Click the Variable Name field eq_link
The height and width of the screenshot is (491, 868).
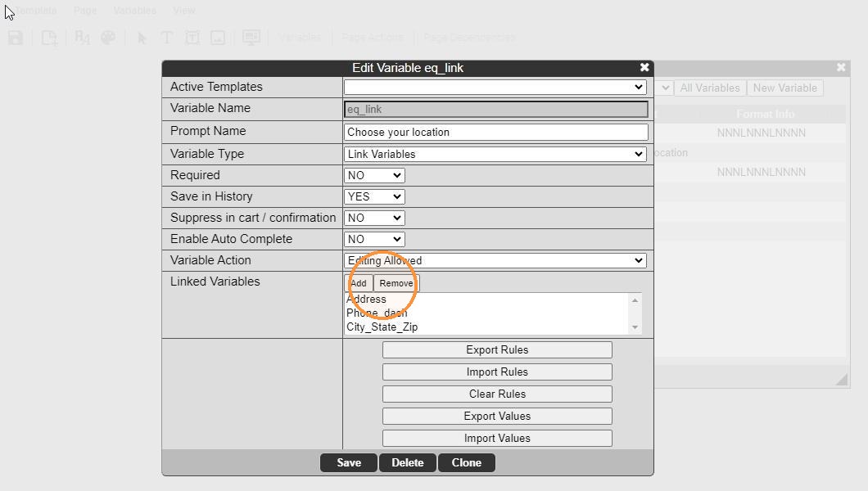[x=496, y=110]
